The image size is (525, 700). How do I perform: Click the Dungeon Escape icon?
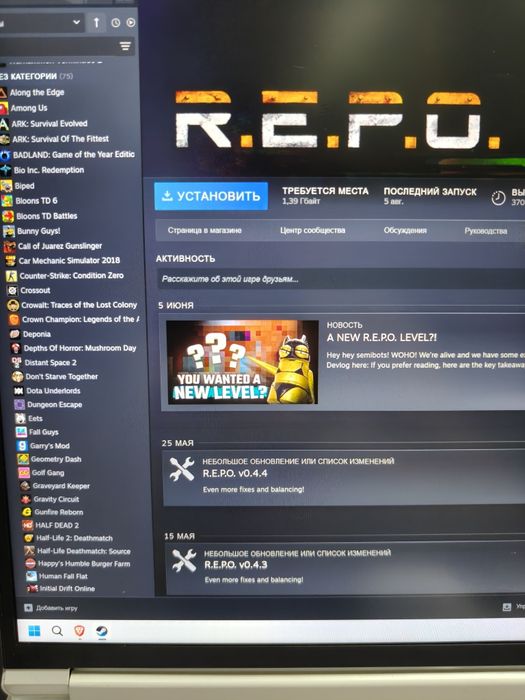pos(19,405)
